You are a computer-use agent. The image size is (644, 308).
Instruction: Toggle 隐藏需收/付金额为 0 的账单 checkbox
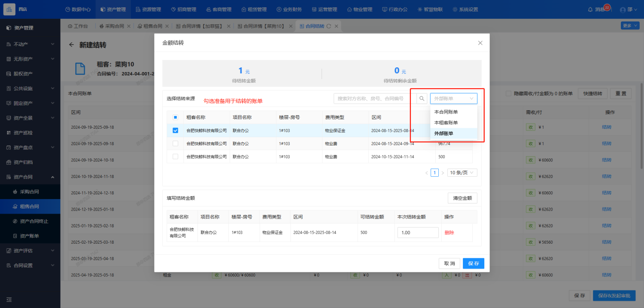click(x=508, y=94)
